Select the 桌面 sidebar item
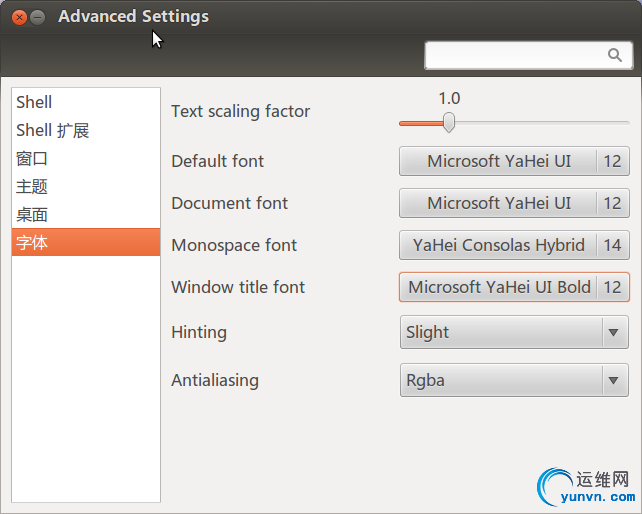The height and width of the screenshot is (514, 642). pyautogui.click(x=32, y=214)
